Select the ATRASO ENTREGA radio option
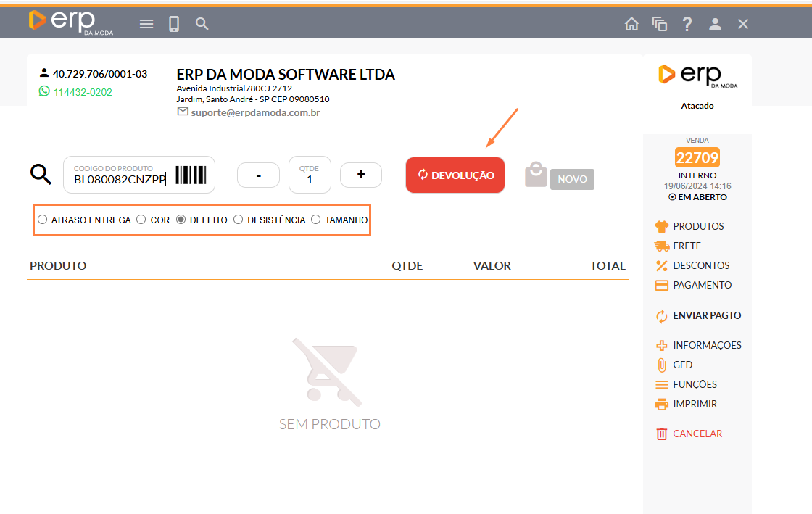The height and width of the screenshot is (514, 812). tap(43, 220)
